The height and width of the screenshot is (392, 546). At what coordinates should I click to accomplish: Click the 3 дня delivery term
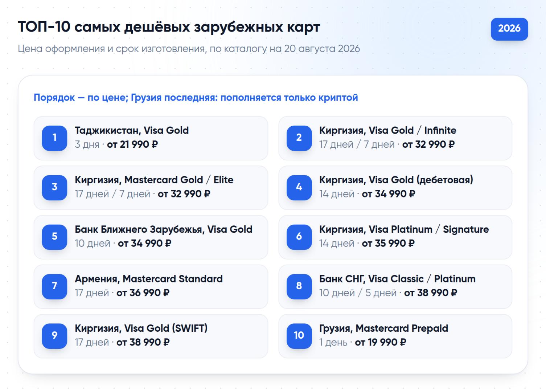pyautogui.click(x=87, y=145)
